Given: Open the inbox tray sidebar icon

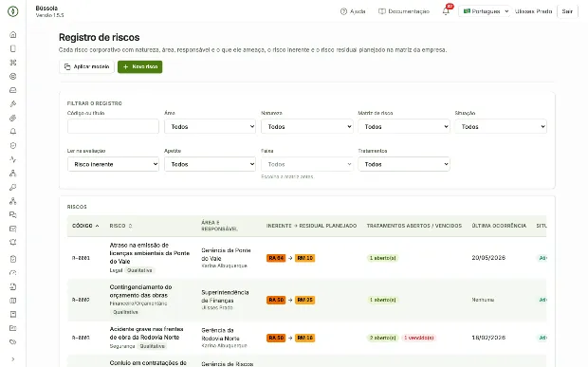Looking at the screenshot, I should [x=12, y=90].
